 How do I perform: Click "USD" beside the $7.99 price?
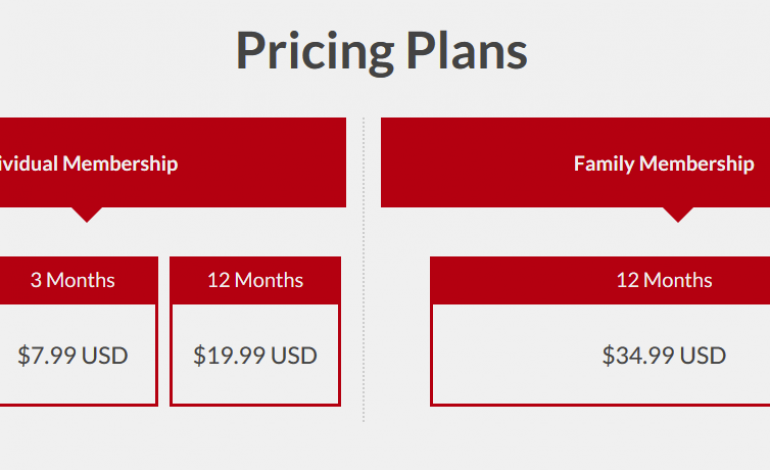[103, 355]
